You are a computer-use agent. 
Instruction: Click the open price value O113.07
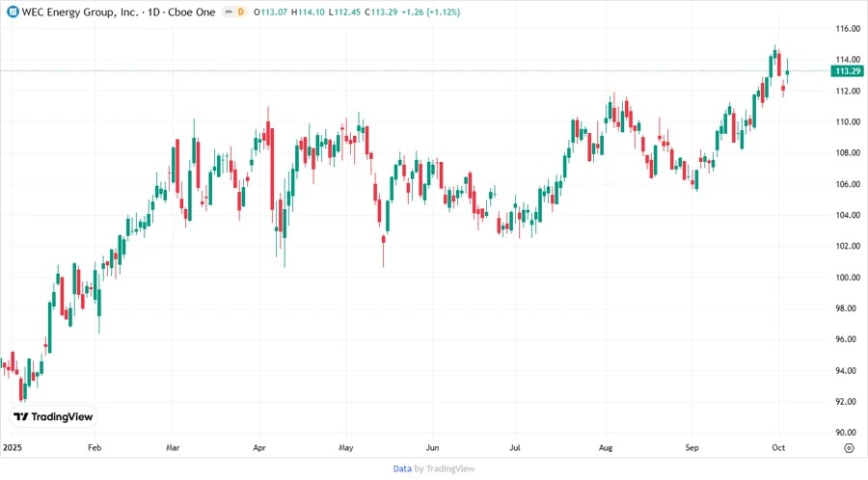pos(271,13)
